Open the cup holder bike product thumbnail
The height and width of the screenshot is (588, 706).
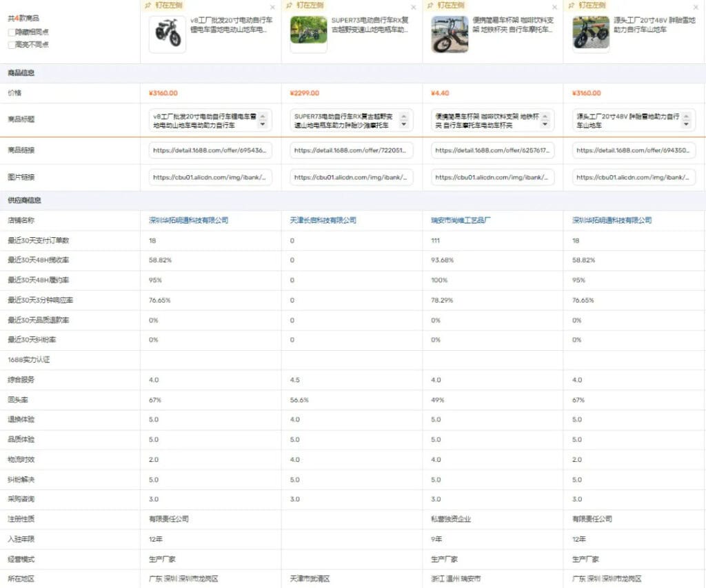(450, 34)
